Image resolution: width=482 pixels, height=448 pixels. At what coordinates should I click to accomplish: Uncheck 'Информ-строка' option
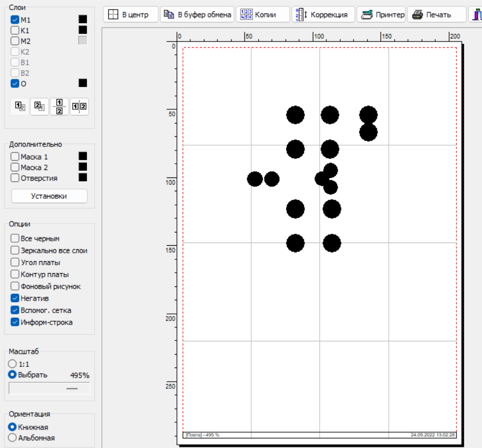15,322
